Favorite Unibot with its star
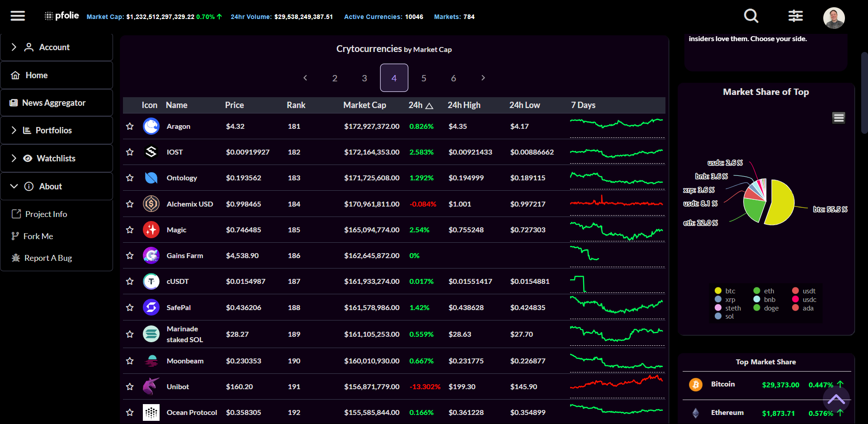The image size is (868, 424). pos(130,386)
